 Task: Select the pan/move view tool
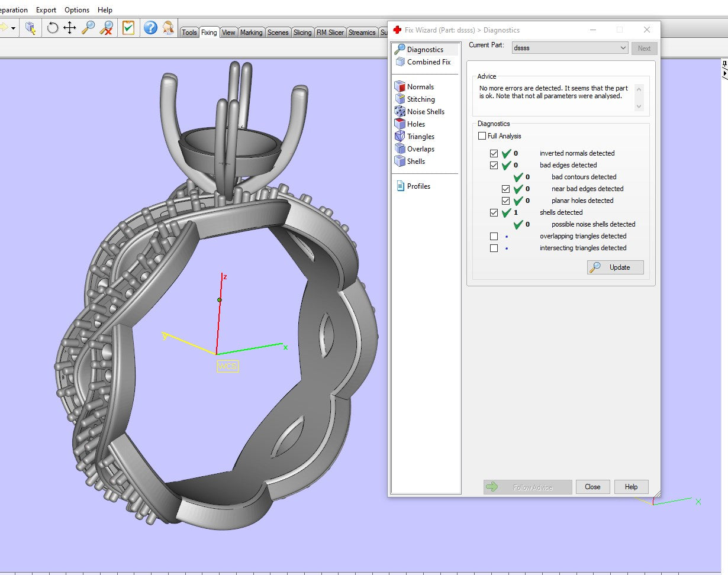70,27
